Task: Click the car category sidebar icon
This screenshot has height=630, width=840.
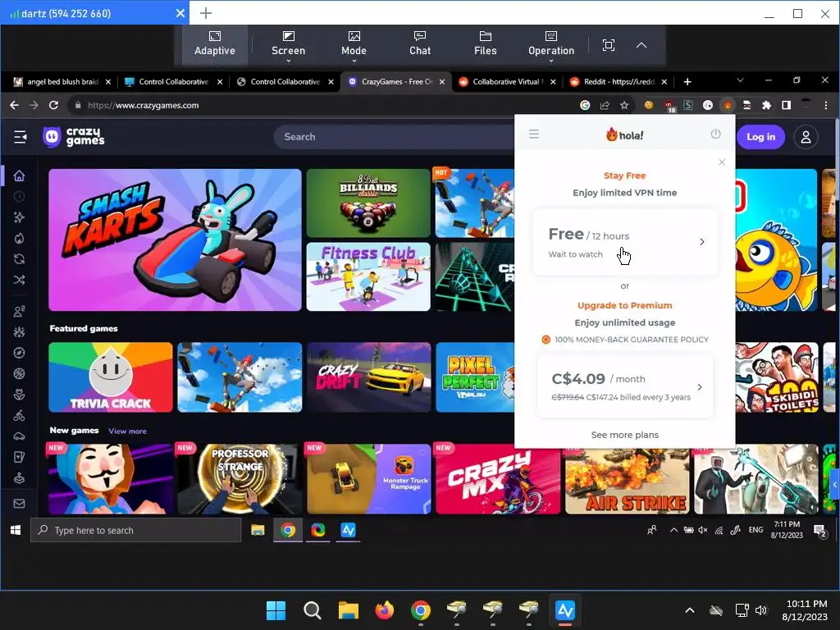Action: tap(20, 436)
